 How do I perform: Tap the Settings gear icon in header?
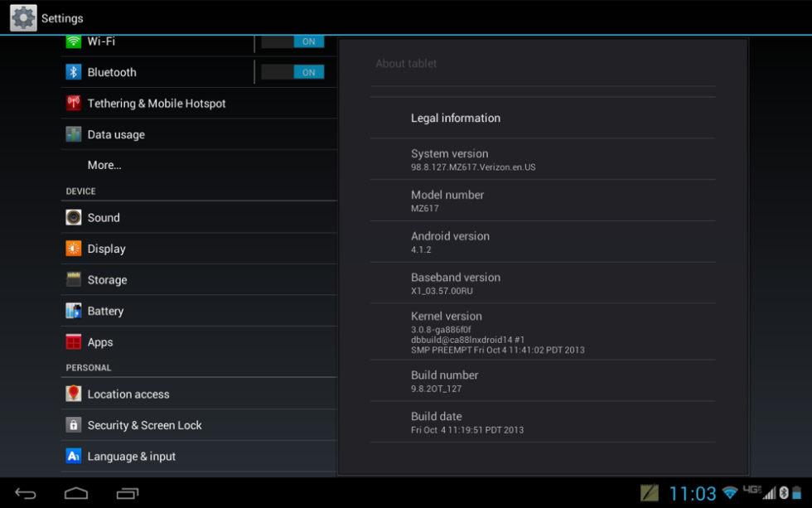[23, 17]
